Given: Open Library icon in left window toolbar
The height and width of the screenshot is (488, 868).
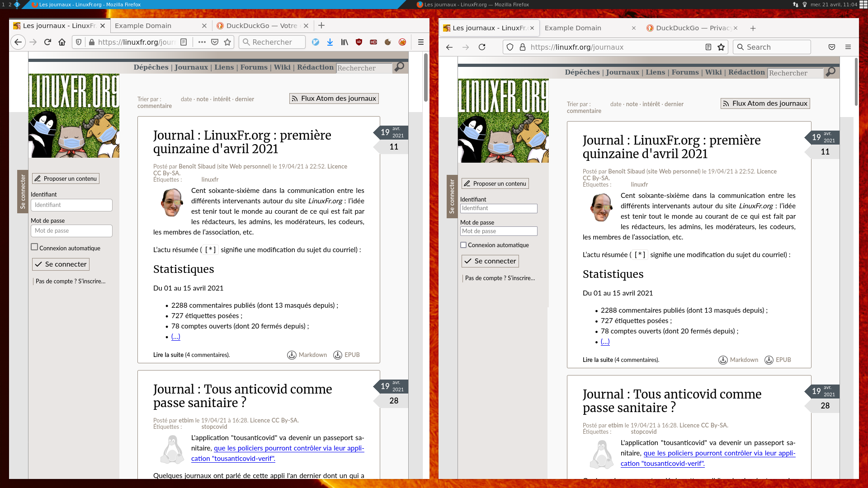Looking at the screenshot, I should pos(344,42).
